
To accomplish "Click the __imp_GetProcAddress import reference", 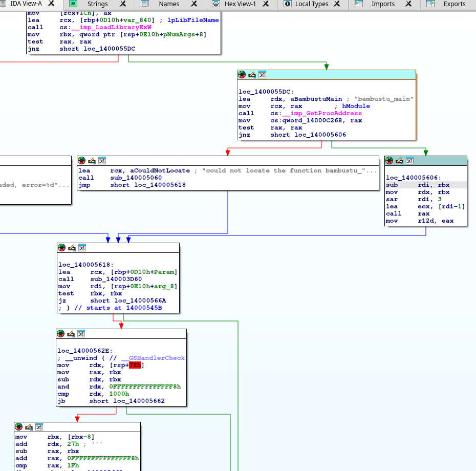I will point(322,113).
